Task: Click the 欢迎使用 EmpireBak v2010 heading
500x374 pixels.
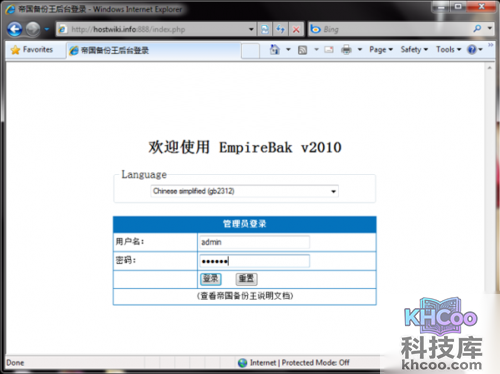Action: 245,147
